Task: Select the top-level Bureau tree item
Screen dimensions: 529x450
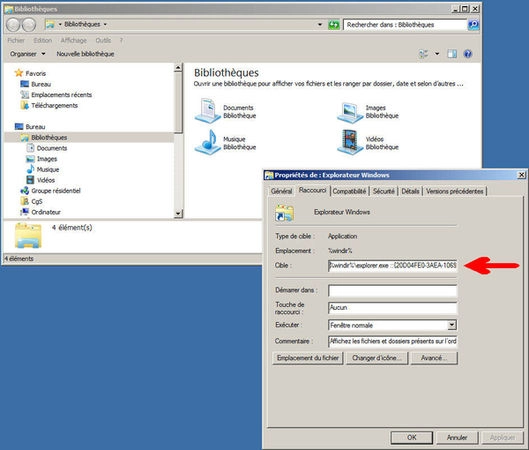Action: (35, 127)
